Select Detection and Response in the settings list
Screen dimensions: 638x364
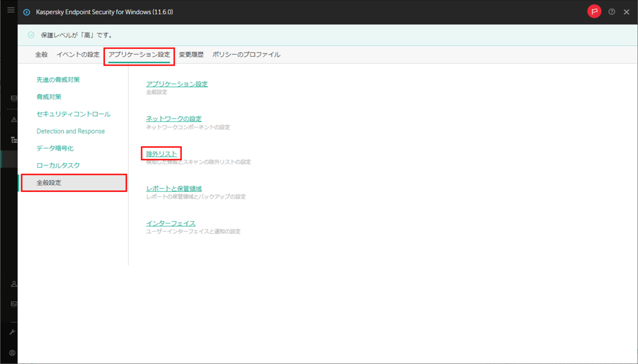pos(70,131)
